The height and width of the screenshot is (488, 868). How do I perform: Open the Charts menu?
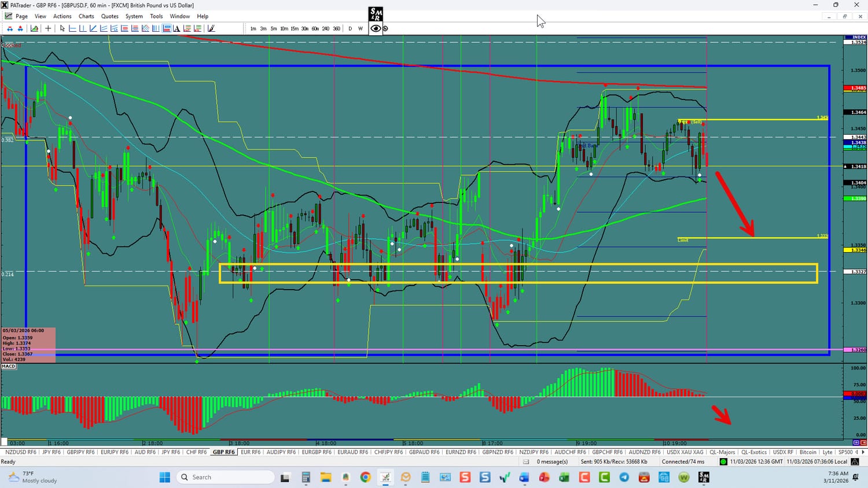coord(86,16)
